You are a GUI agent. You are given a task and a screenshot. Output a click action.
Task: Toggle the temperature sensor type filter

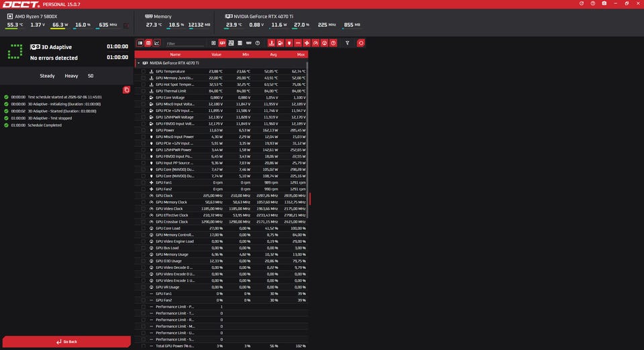pyautogui.click(x=272, y=43)
